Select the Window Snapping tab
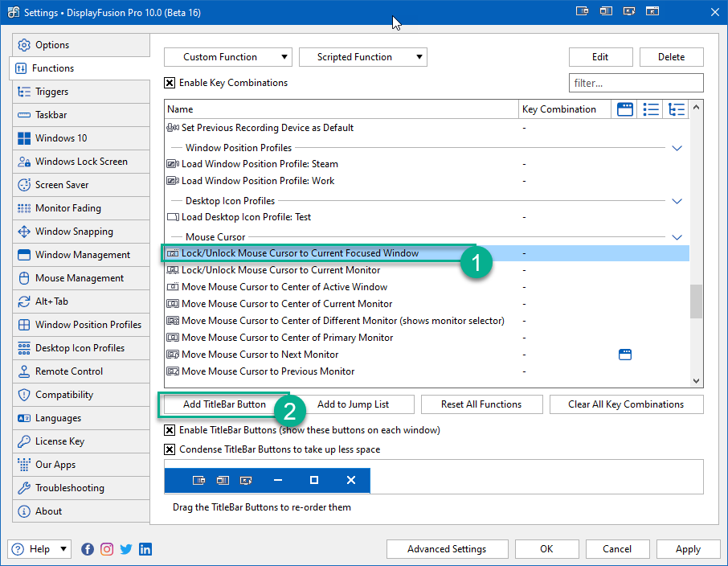Viewport: 728px width, 566px height. (x=81, y=232)
